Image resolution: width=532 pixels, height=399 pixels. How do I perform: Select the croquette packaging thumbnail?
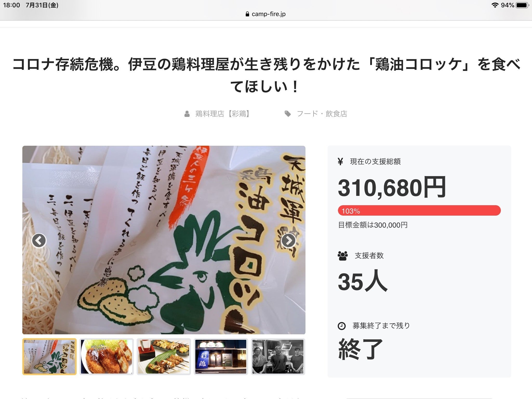pos(49,356)
